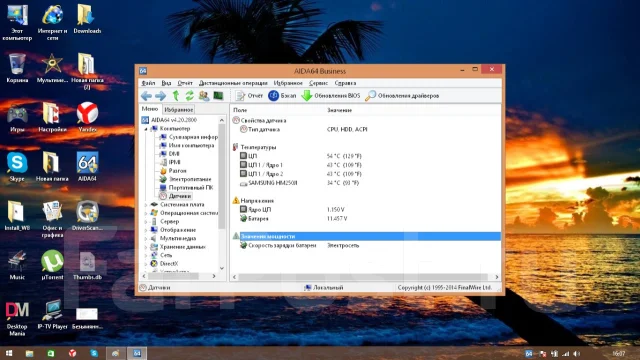The width and height of the screenshot is (640, 360).
Task: Collapse the Компьютер tree node
Action: pyautogui.click(x=146, y=129)
